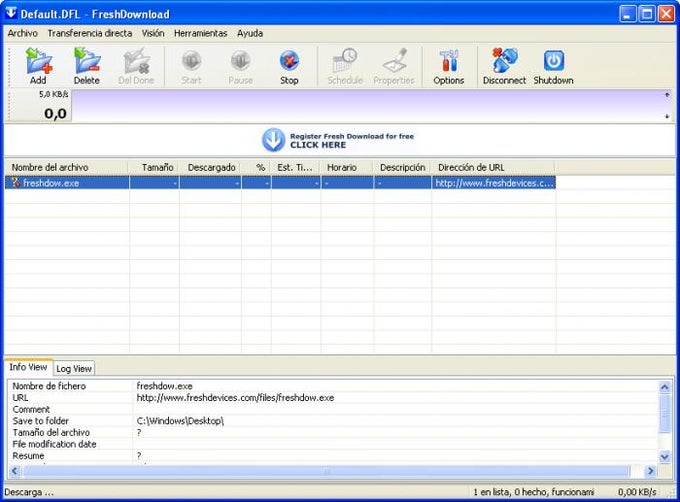Click the 0,0 current speed readout
This screenshot has height=502, width=680.
tap(55, 114)
